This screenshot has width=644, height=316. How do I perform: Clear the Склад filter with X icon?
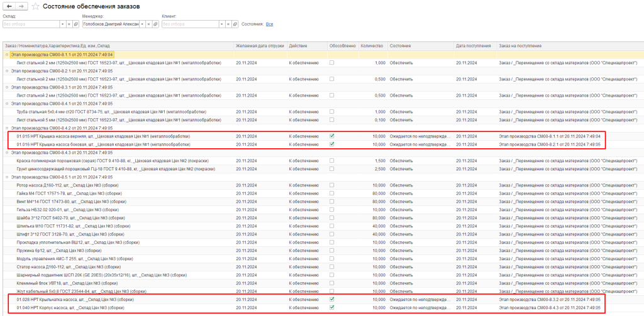(x=69, y=25)
